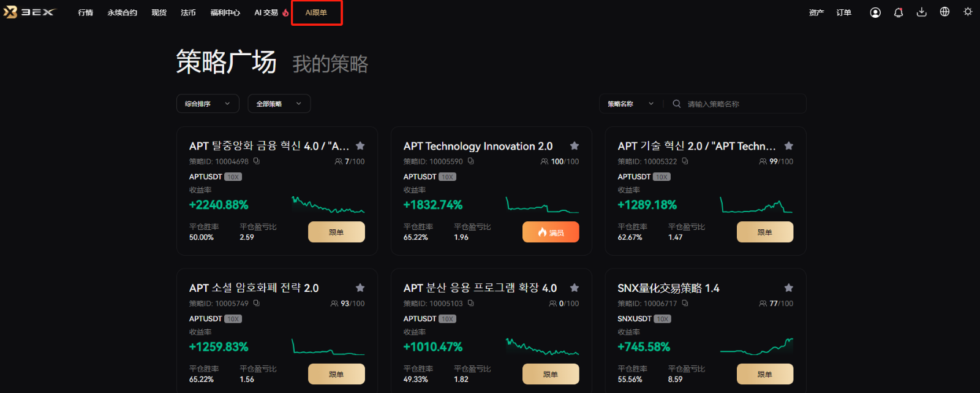Click the +745.58% yield chart thumbnail

(757, 346)
